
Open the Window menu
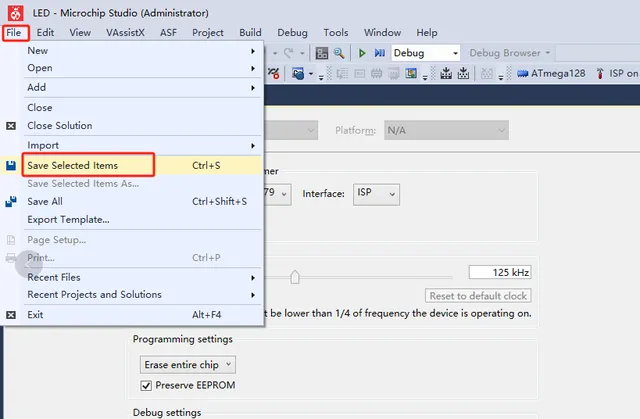pyautogui.click(x=382, y=33)
